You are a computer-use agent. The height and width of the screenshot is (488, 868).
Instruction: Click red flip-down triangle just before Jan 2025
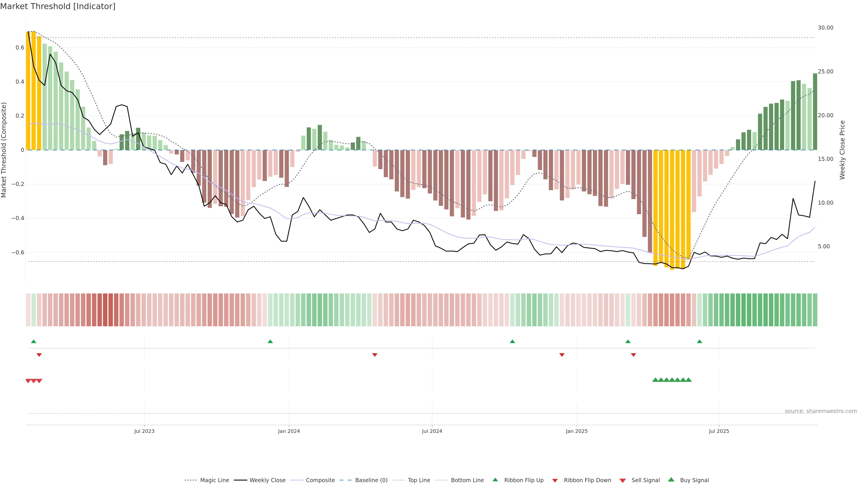[x=562, y=355]
